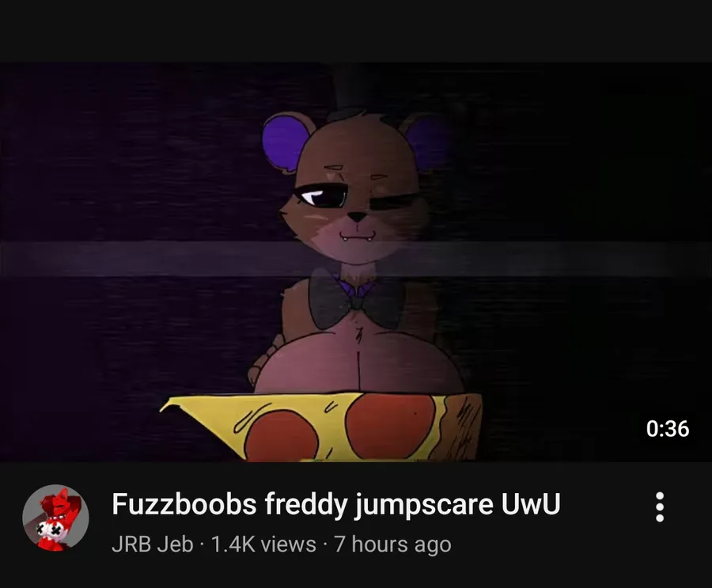
Task: Open the video title 'Fuzzboobs freddy jumpscare UwU'
Action: [x=336, y=504]
